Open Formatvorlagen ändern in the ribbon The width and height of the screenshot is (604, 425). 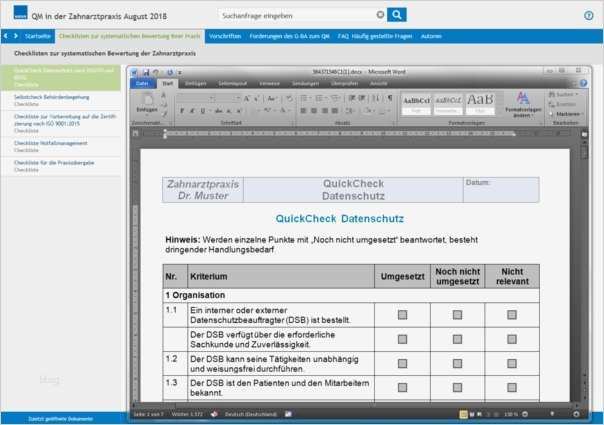coord(523,105)
